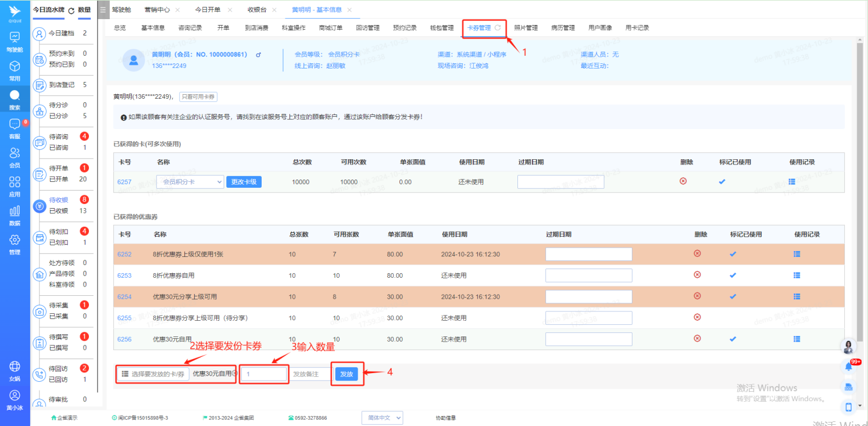Click the 搜索 sidebar icon
The width and height of the screenshot is (868, 426).
15,99
